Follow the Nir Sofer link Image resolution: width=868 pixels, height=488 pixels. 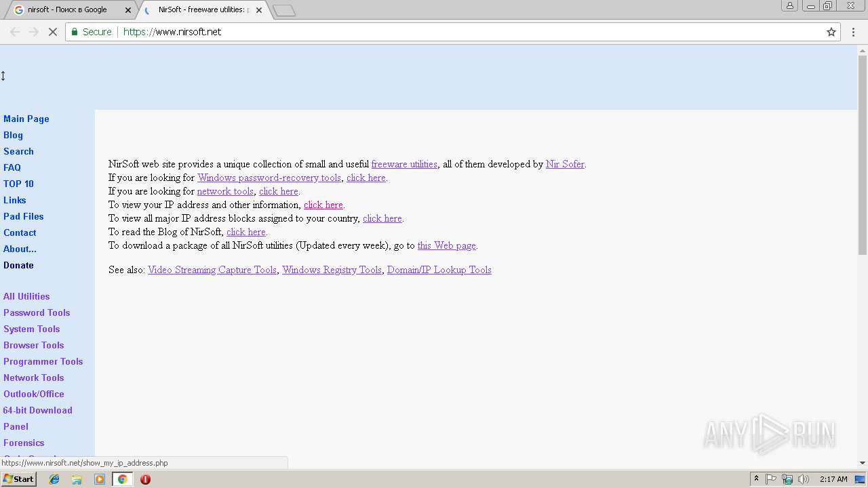tap(565, 164)
